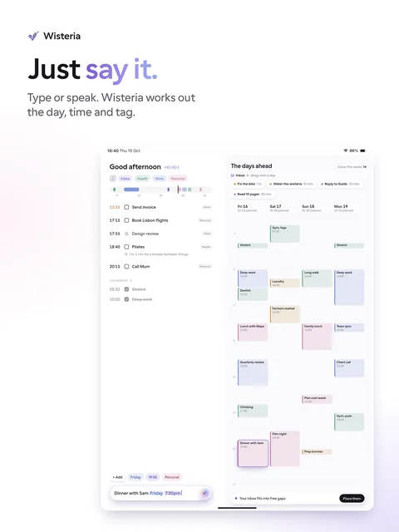
Task: Open the Family lunch event on Sunday
Action: coord(318,337)
